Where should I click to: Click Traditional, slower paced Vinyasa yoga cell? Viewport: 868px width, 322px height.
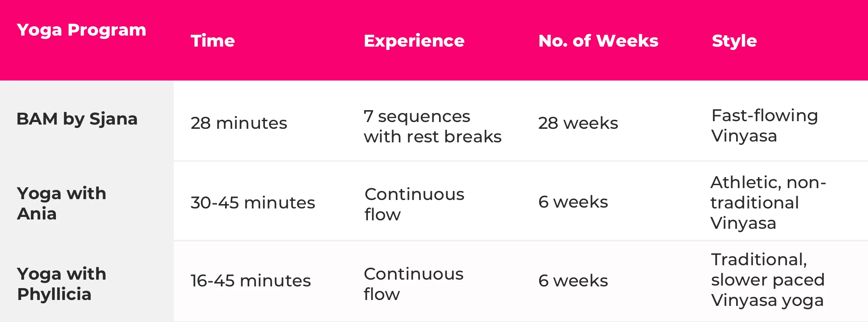tap(768, 280)
